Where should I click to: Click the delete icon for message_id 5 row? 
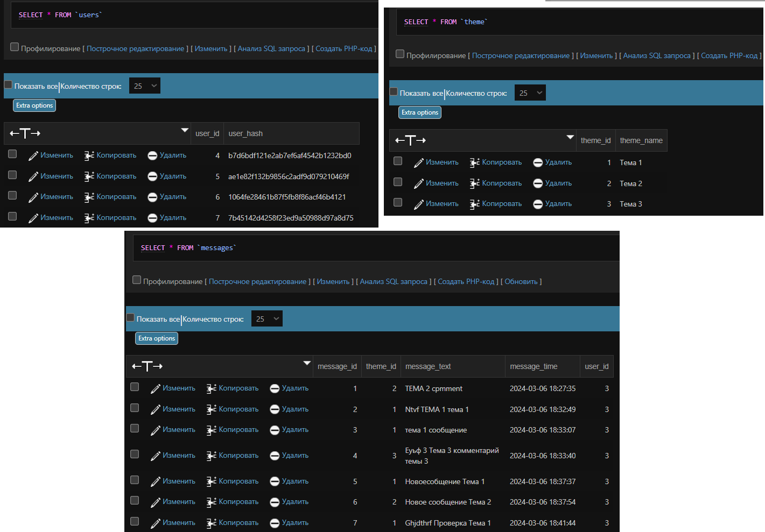click(x=275, y=481)
